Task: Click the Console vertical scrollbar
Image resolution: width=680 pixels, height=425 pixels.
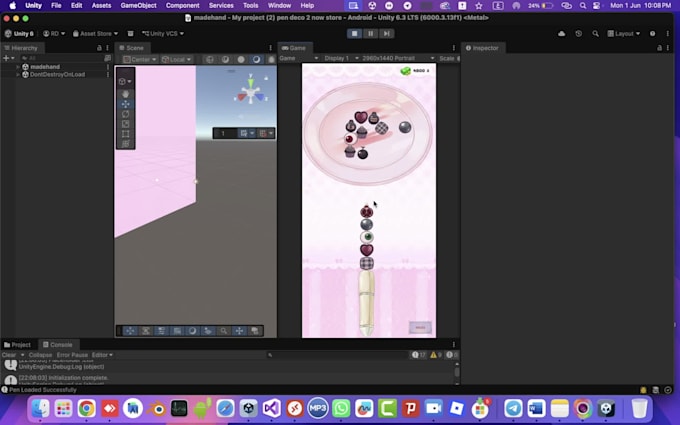Action: pos(457,373)
